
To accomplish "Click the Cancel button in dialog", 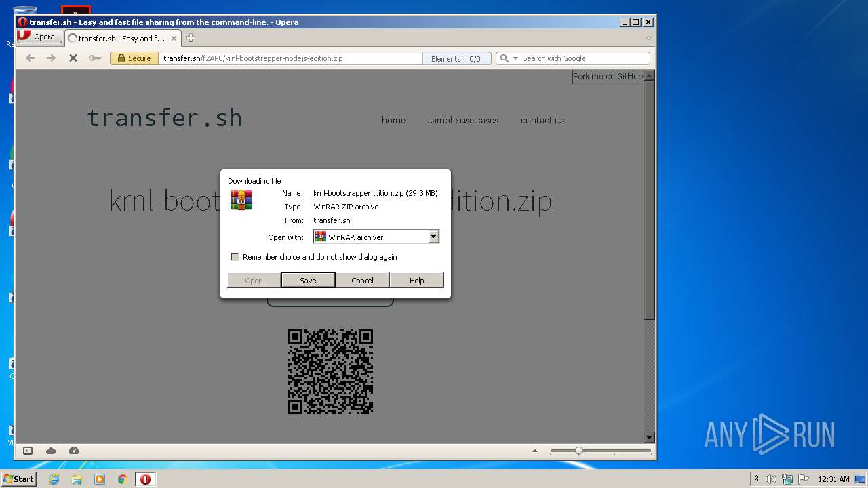I will click(x=362, y=281).
